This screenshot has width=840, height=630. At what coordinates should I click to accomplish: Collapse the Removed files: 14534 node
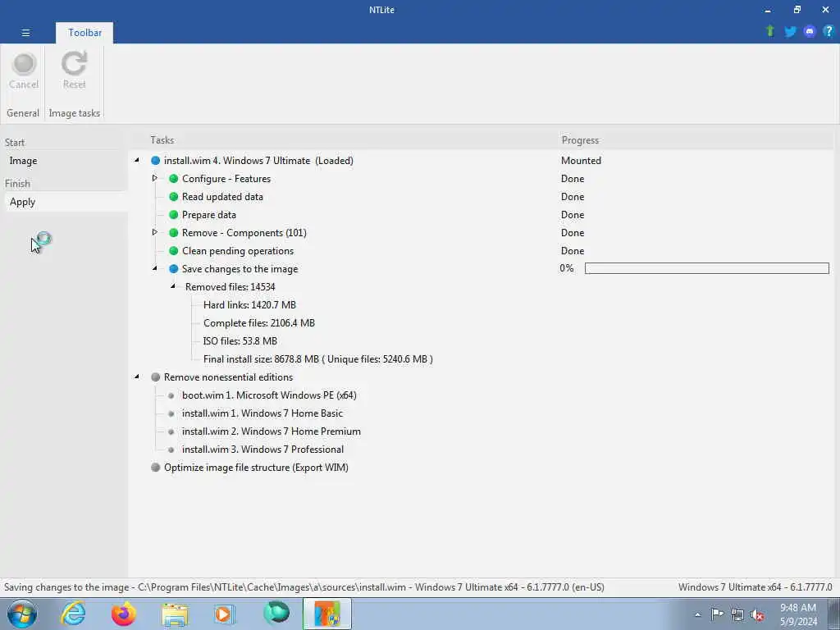pyautogui.click(x=173, y=286)
